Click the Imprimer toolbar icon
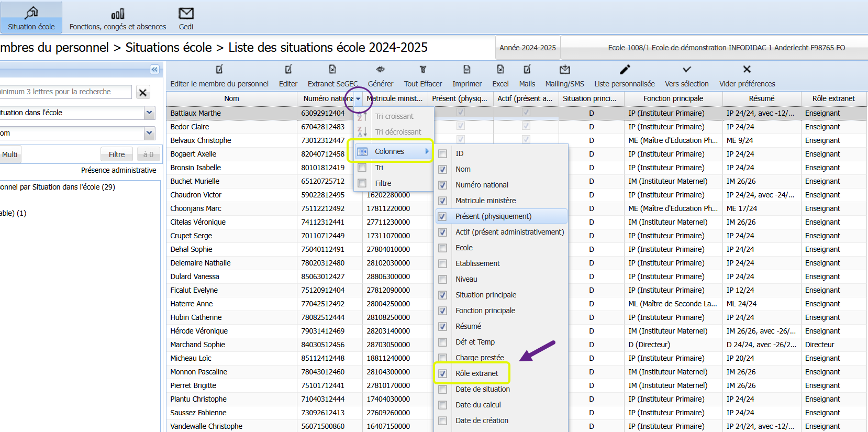Screen dimensions: 868x432 (467, 76)
